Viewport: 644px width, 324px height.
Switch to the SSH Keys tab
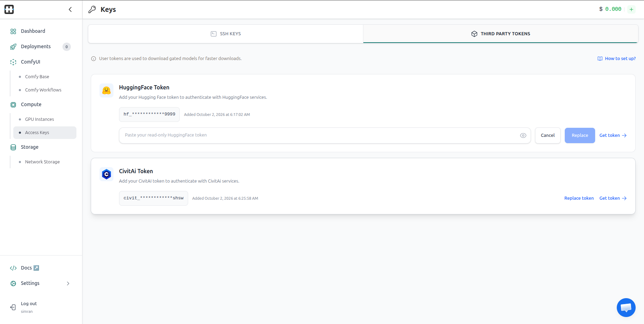(226, 34)
